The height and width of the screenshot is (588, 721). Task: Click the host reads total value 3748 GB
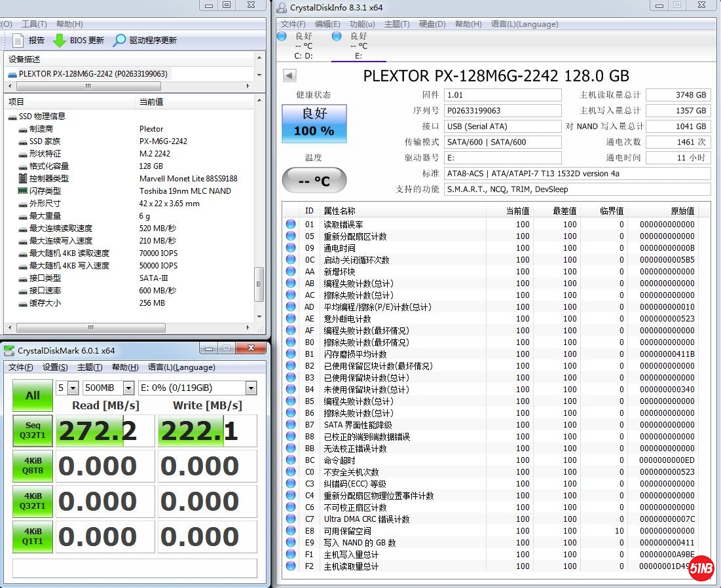[678, 95]
